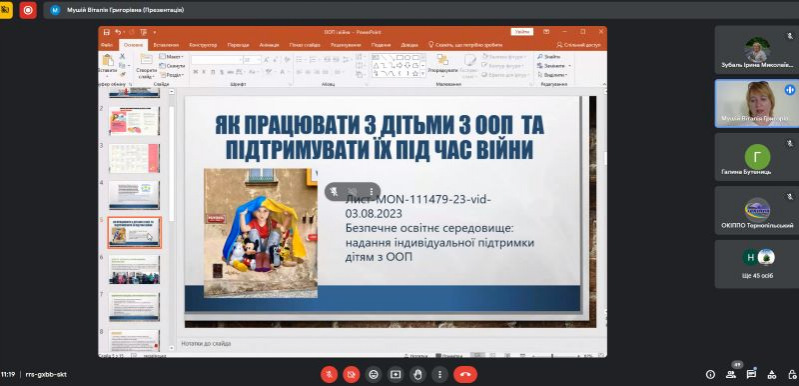
Task: Open meeting details info icon
Action: click(x=710, y=375)
